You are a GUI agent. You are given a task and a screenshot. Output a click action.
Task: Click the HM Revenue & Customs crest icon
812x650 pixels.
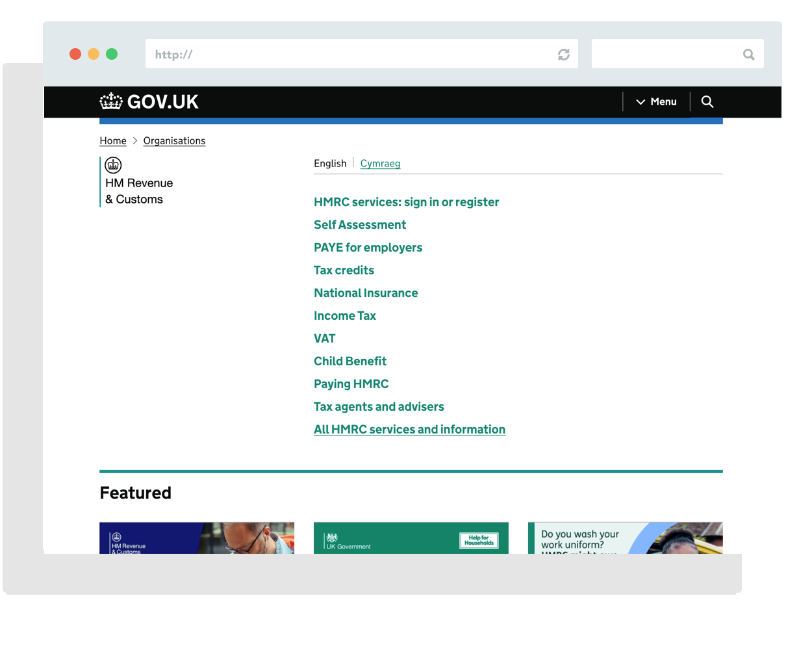(113, 165)
